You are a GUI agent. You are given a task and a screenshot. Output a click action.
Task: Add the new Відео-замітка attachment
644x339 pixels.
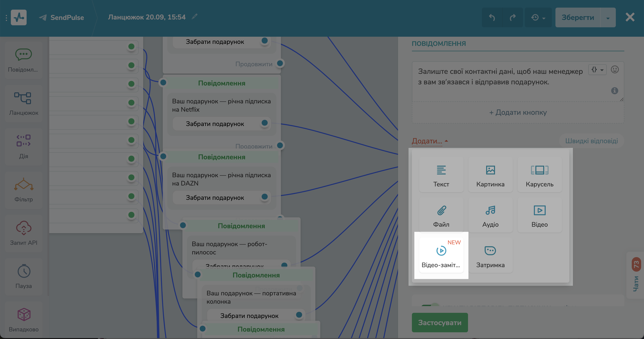coord(441,255)
